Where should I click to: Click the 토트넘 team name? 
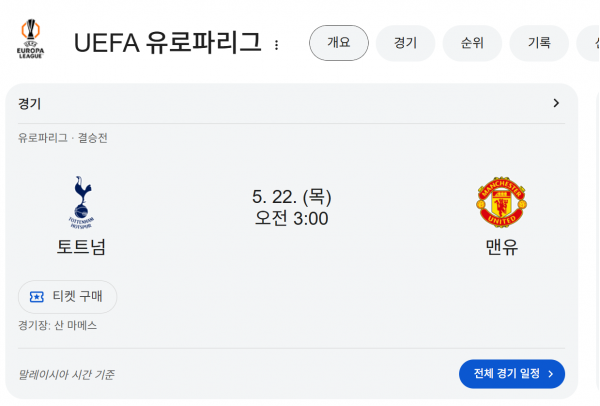(x=81, y=247)
